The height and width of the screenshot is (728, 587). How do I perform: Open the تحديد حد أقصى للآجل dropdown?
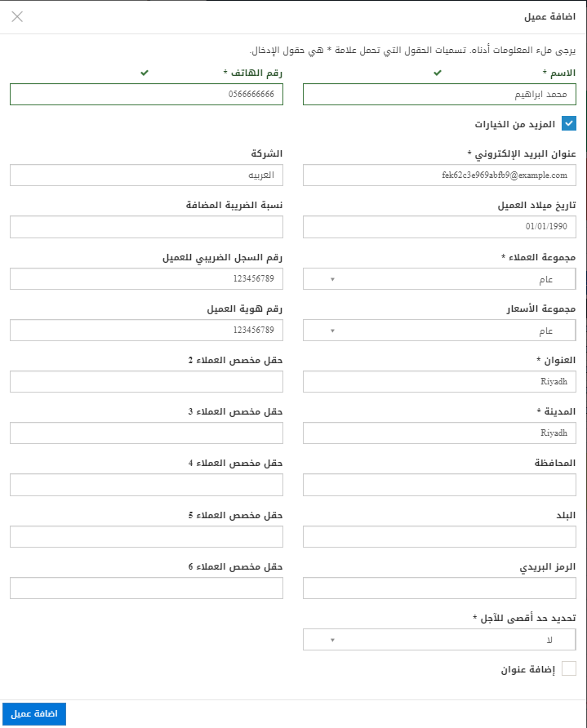(439, 639)
